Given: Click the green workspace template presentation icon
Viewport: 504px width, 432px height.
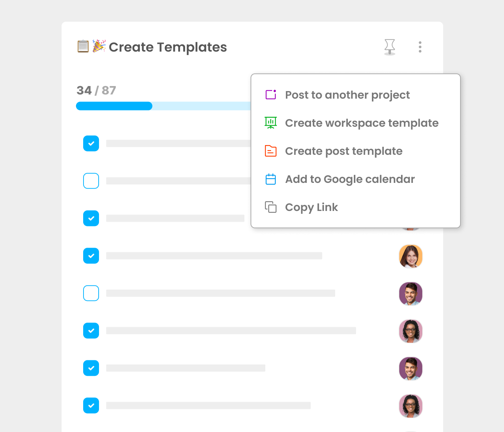Looking at the screenshot, I should [x=271, y=123].
